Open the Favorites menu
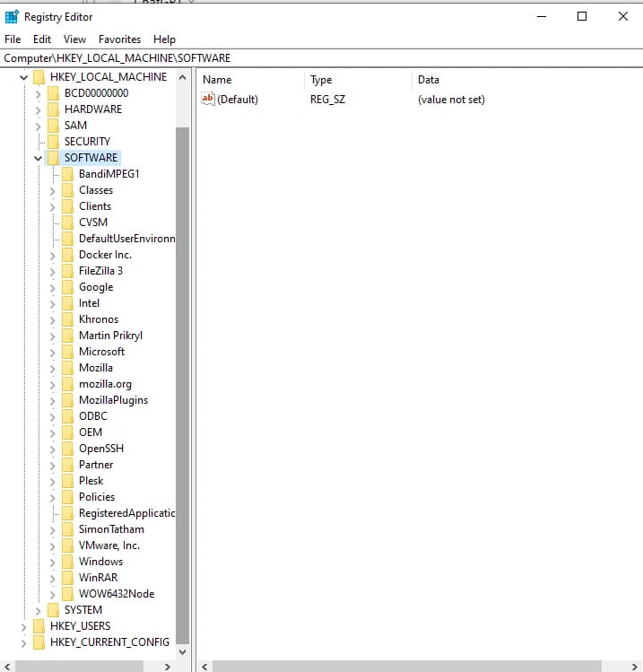Screen dimensions: 643x672 119,39
